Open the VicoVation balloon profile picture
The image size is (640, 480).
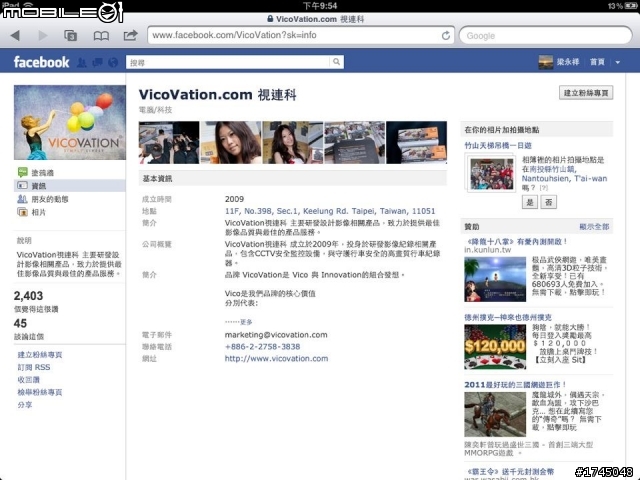tap(70, 122)
